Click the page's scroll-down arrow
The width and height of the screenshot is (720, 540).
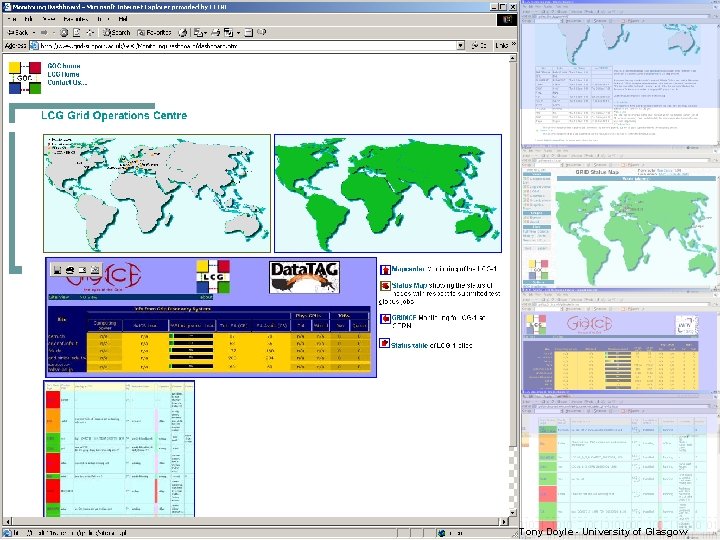[513, 512]
